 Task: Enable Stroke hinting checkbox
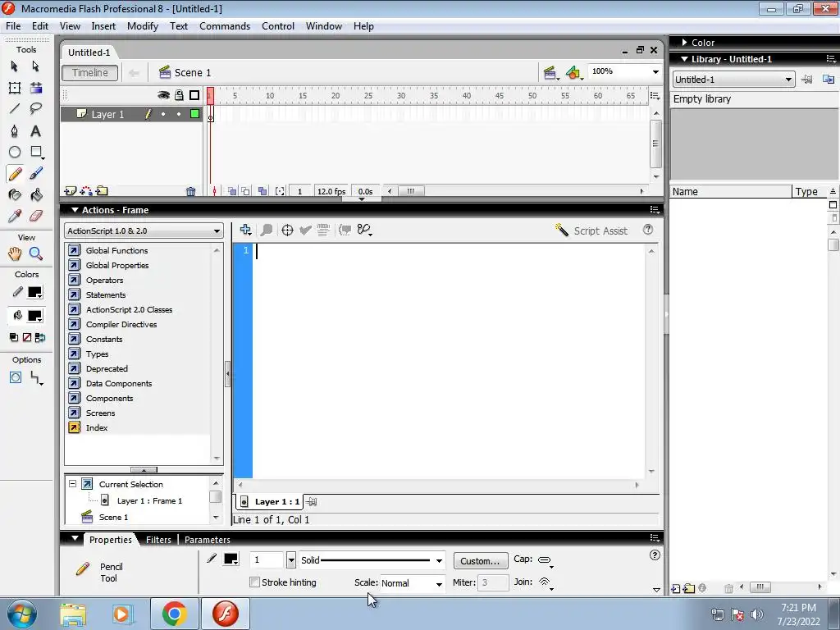[255, 582]
